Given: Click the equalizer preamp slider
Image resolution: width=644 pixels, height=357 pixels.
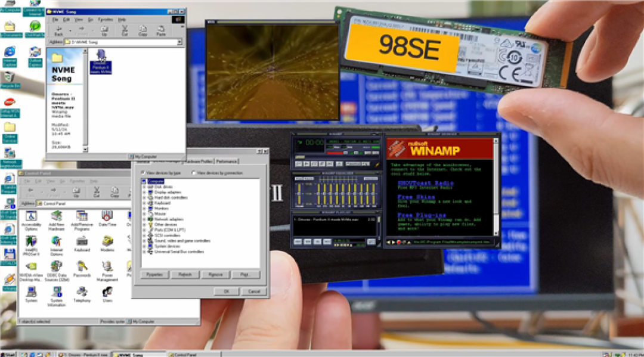Looking at the screenshot, I should [299, 194].
